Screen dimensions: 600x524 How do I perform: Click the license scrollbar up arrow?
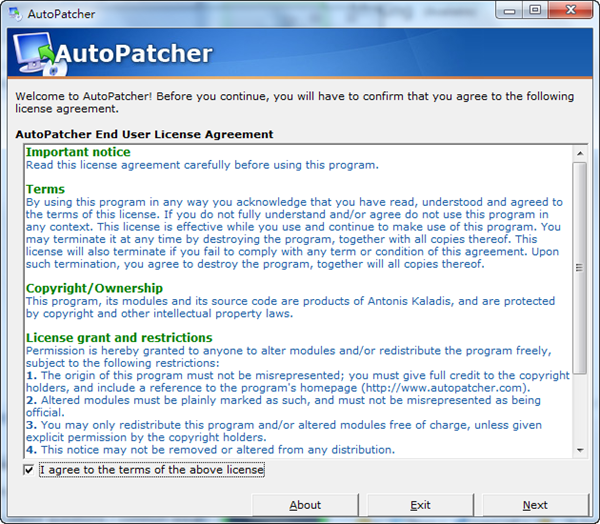(x=579, y=151)
